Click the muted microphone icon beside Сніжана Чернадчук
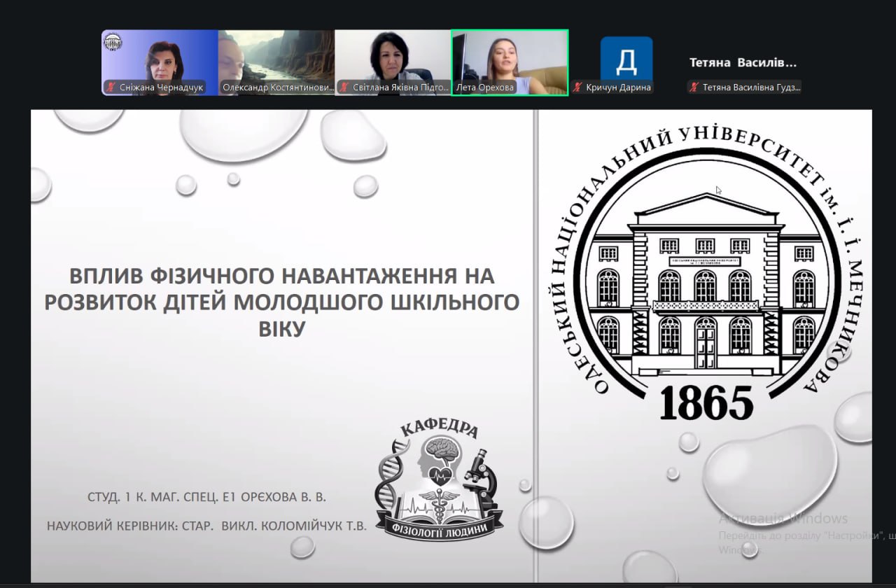Image resolution: width=896 pixels, height=588 pixels. click(x=111, y=87)
